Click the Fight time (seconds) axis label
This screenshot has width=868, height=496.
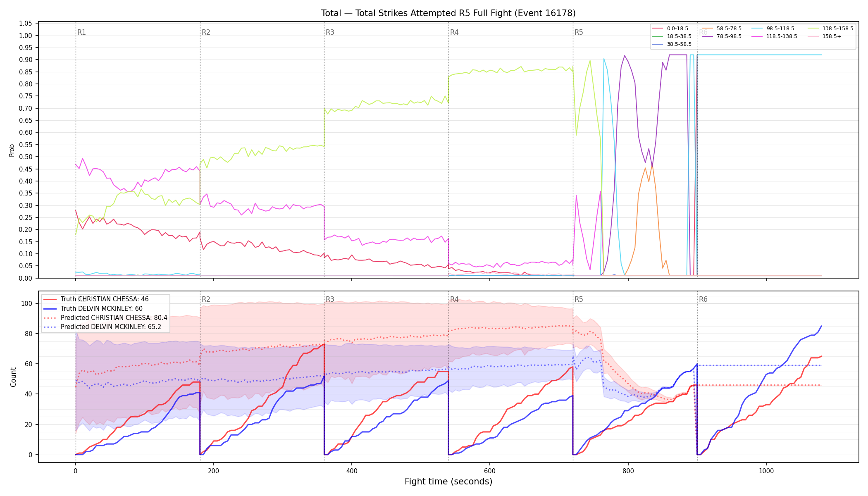tap(448, 482)
